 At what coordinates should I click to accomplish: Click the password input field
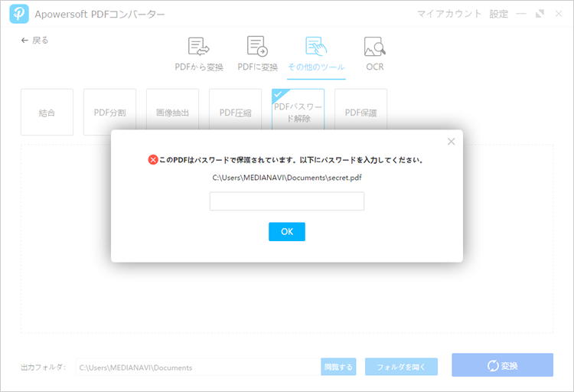[x=287, y=201]
